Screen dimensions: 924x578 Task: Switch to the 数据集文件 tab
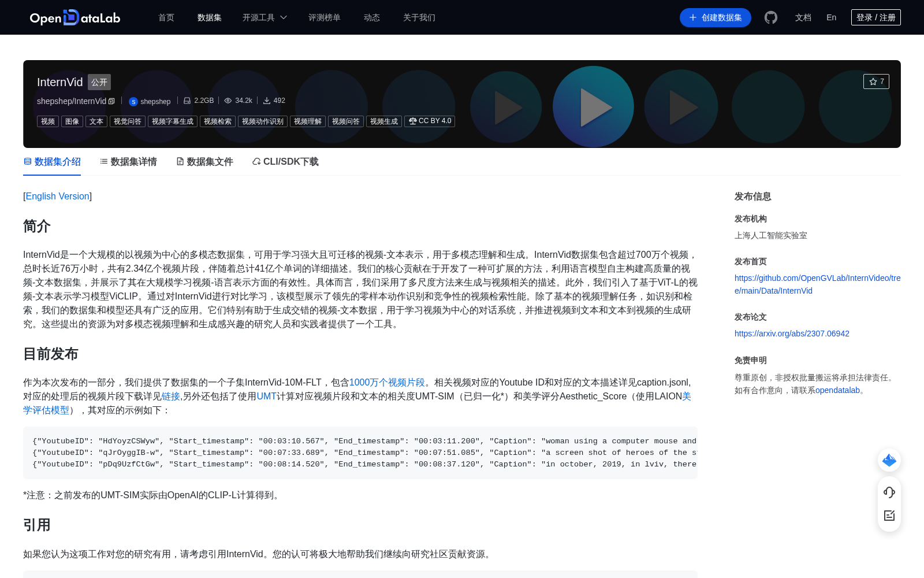pos(204,162)
